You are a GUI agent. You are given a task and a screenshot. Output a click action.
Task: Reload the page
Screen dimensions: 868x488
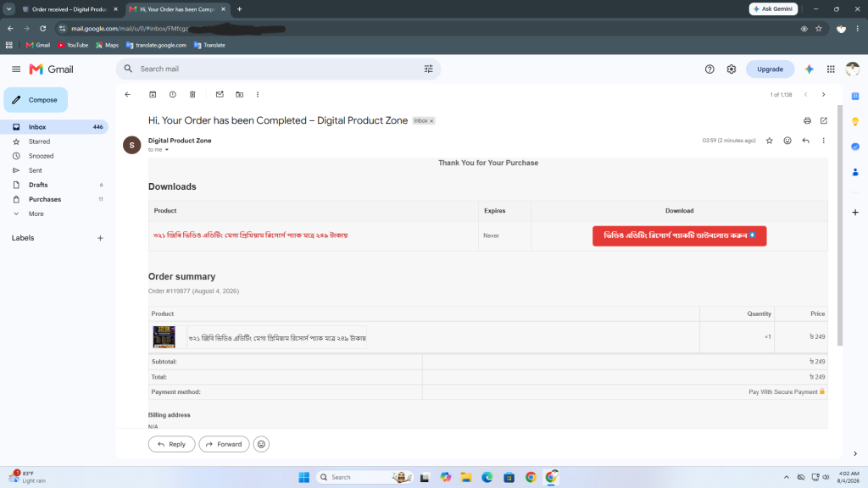coord(42,29)
